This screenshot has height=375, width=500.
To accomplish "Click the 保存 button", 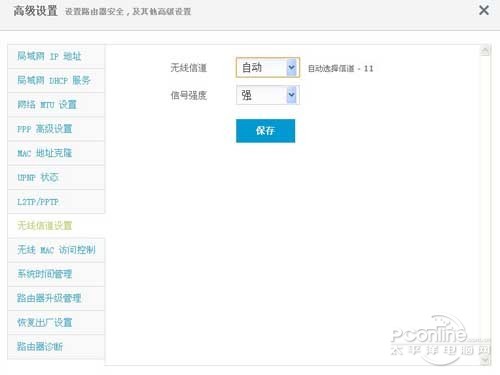I will [x=265, y=131].
